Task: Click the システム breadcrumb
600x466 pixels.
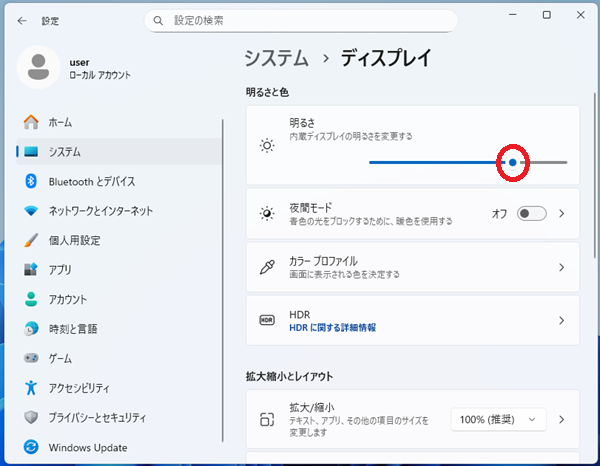Action: 276,58
